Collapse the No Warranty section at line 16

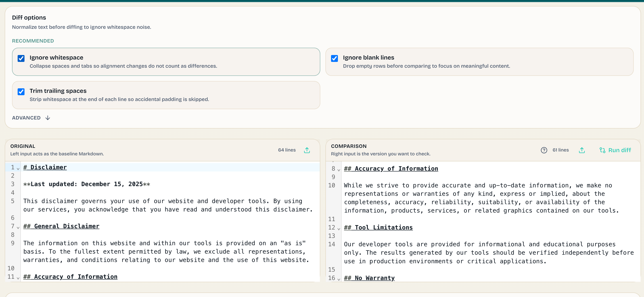click(x=339, y=279)
